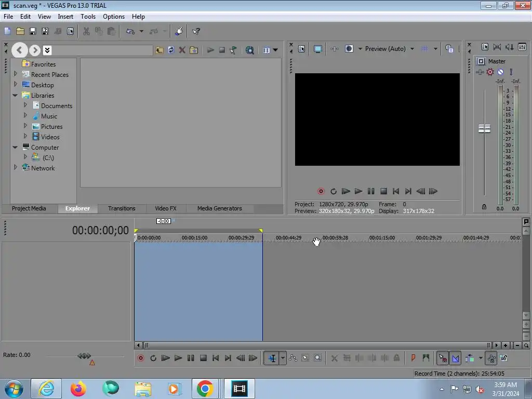Select the Envelope Edit tool
The width and height of the screenshot is (532, 399).
pyautogui.click(x=293, y=358)
